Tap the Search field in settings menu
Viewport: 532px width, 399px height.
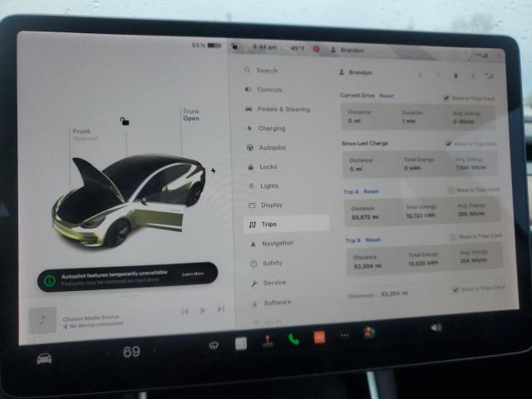point(261,70)
